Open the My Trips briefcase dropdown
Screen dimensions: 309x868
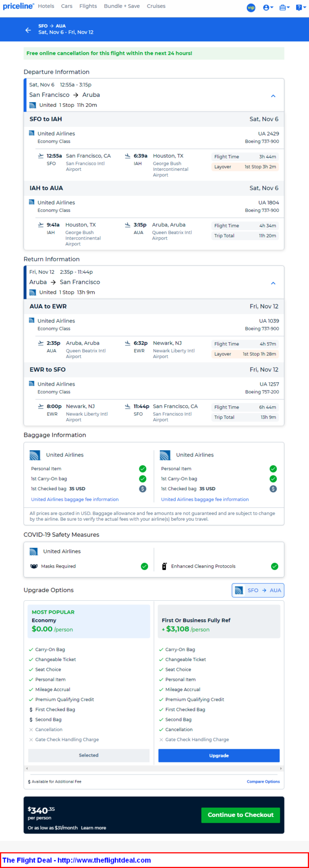(x=285, y=7)
